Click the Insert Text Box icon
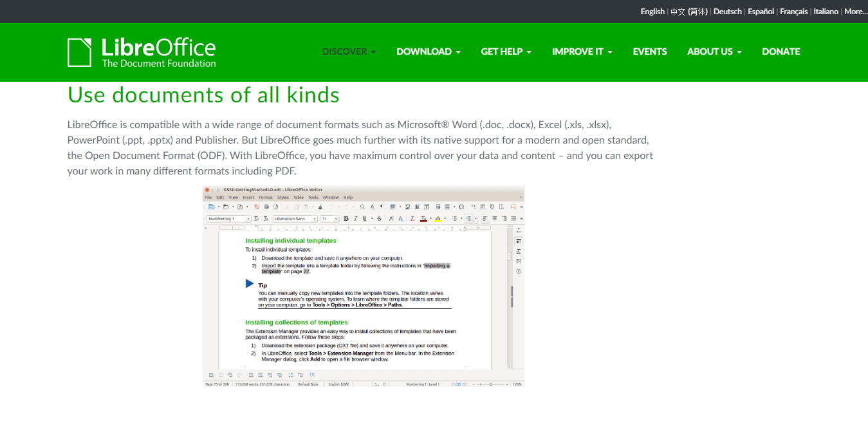 tap(427, 207)
